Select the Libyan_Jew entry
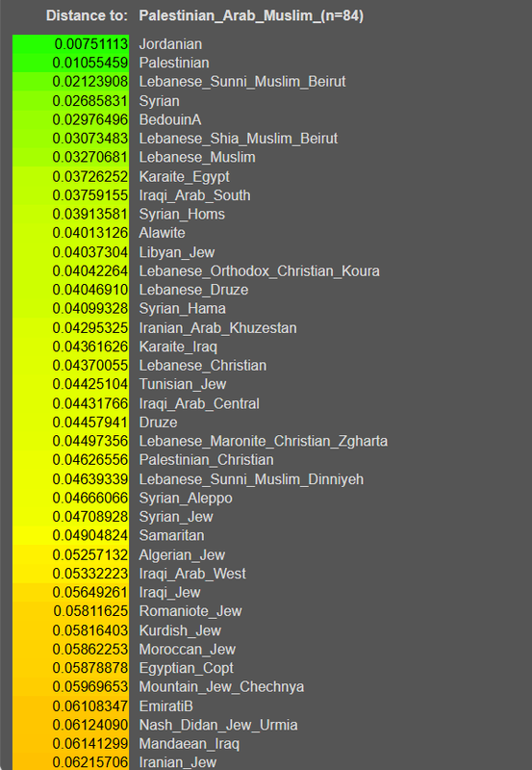Image resolution: width=532 pixels, height=770 pixels. point(177,252)
